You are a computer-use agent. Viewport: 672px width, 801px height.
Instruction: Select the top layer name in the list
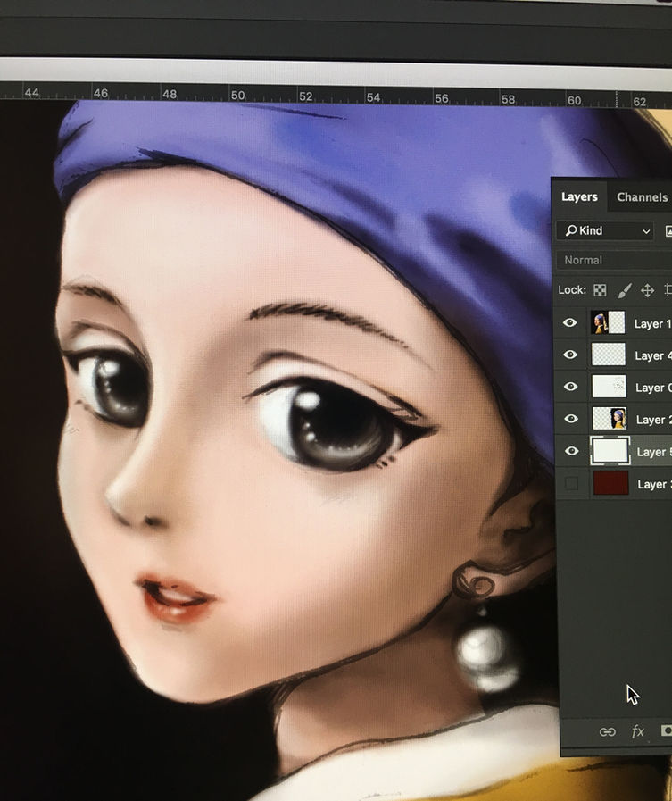(x=652, y=324)
